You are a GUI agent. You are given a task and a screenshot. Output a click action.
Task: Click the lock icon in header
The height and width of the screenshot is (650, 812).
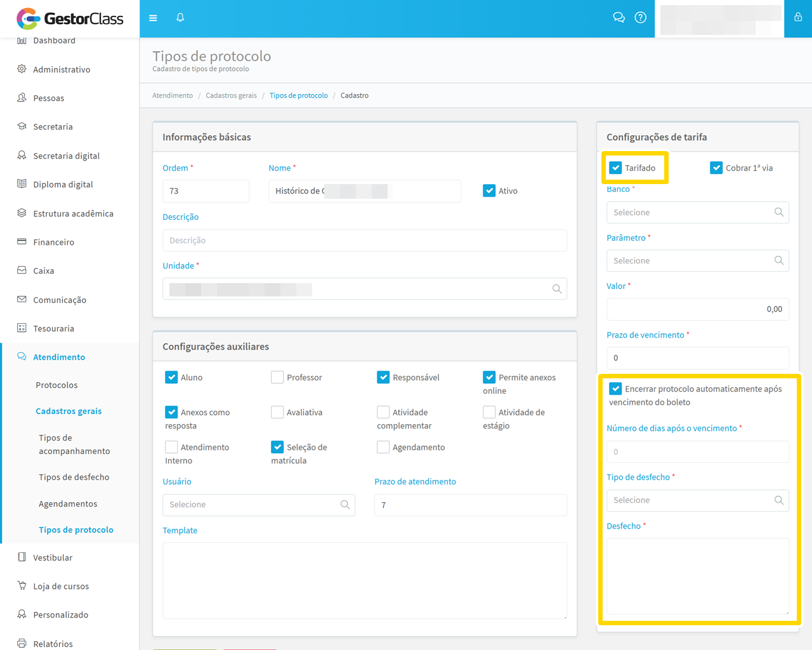click(798, 18)
